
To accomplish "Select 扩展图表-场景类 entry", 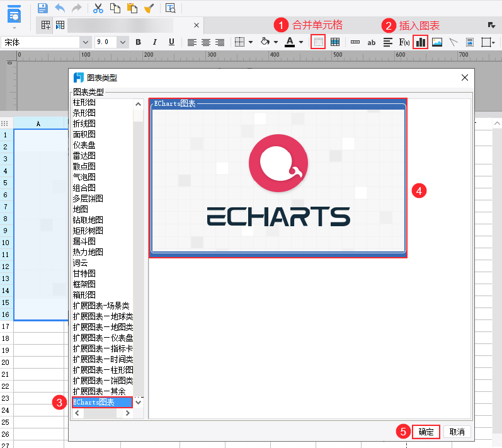I will click(x=101, y=306).
